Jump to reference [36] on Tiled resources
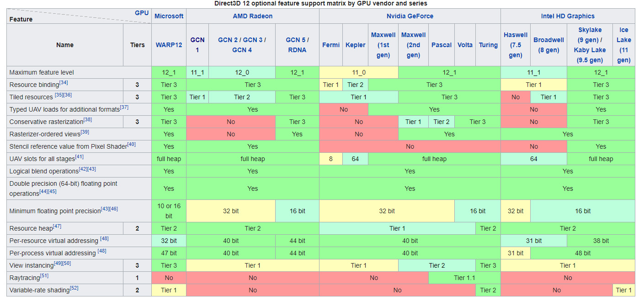This screenshot has width=644, height=307. [68, 95]
